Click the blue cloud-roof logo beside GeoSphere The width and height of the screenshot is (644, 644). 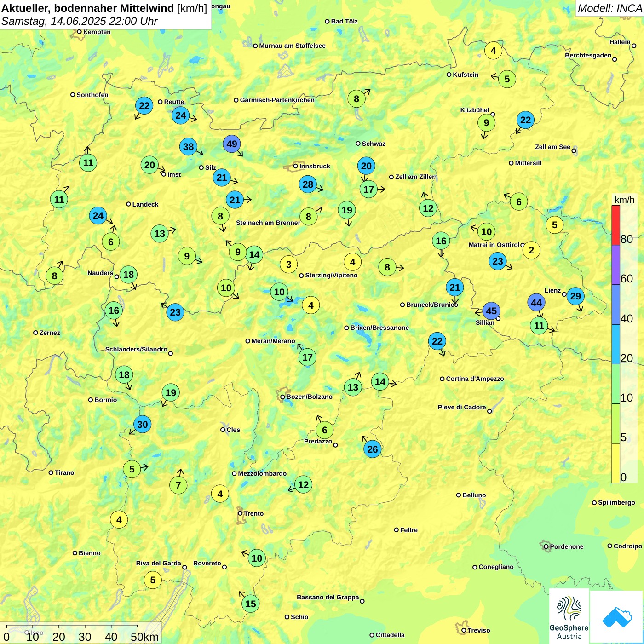click(617, 617)
